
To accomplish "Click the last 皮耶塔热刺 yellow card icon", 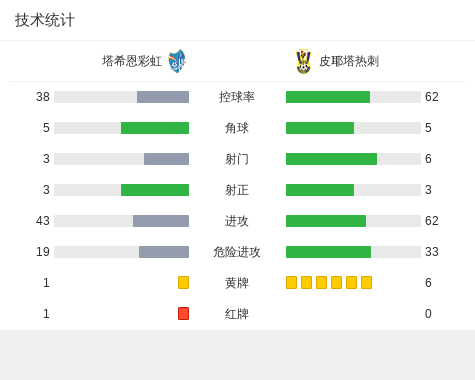I will (366, 282).
